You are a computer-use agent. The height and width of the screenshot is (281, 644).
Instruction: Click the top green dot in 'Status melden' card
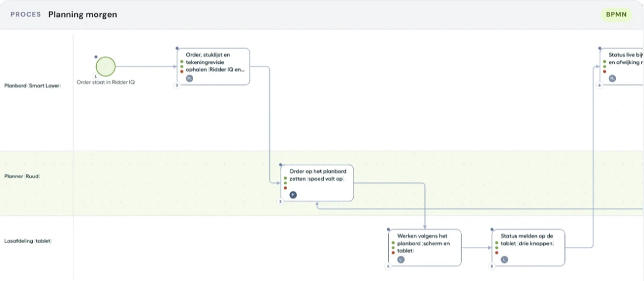pyautogui.click(x=496, y=243)
